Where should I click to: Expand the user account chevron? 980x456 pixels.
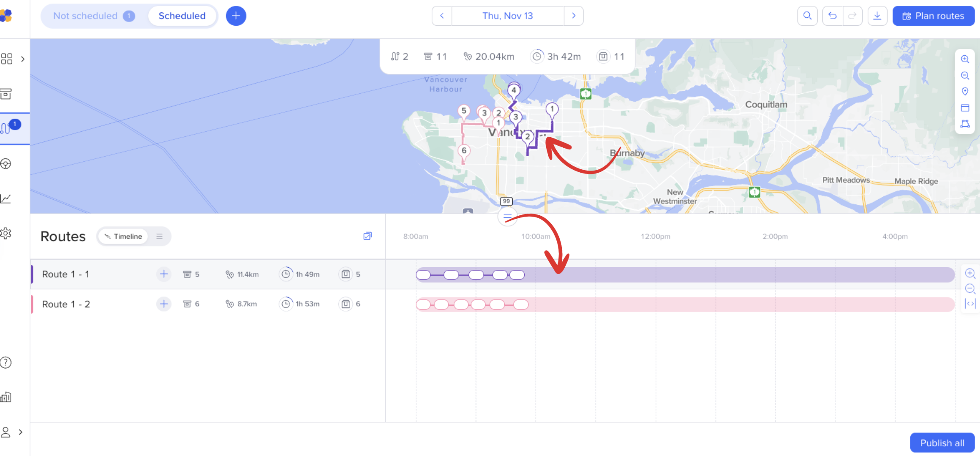click(x=20, y=432)
